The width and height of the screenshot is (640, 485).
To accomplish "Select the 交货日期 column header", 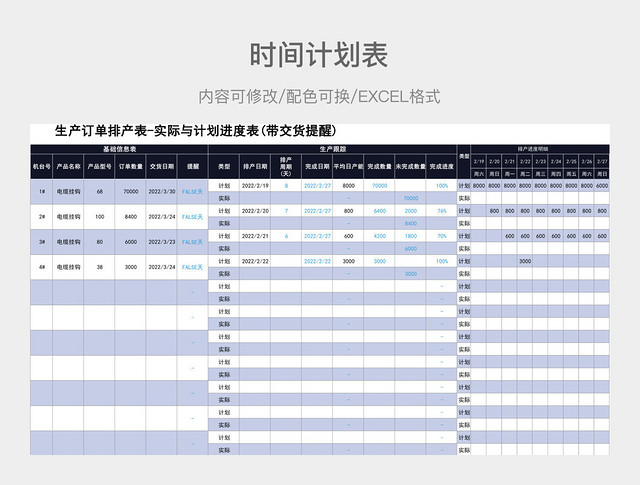I will 162,167.
